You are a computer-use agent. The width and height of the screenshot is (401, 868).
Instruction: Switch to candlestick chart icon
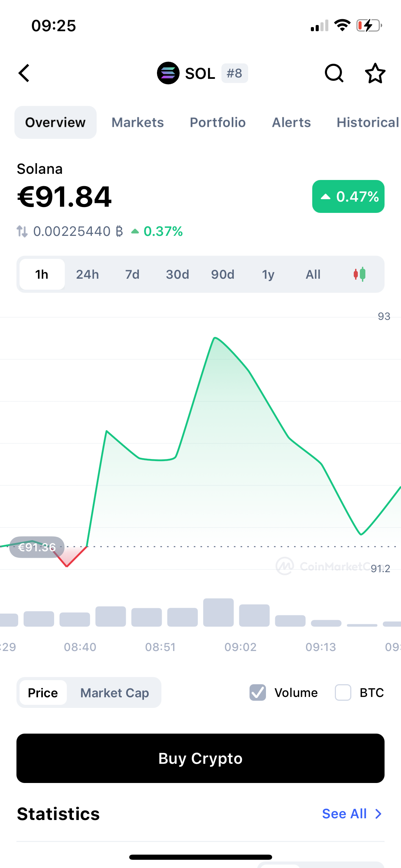click(x=360, y=274)
